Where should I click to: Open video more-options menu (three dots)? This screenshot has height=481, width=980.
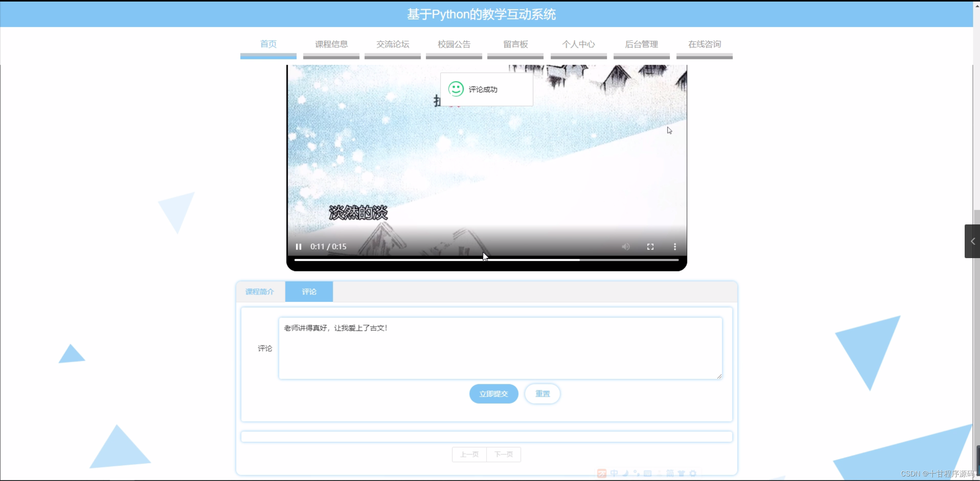pyautogui.click(x=675, y=247)
